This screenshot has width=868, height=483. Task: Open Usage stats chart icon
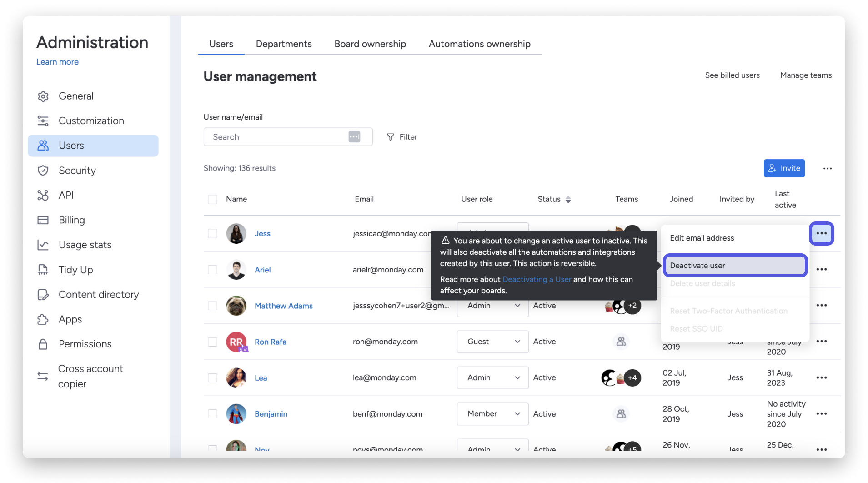43,245
